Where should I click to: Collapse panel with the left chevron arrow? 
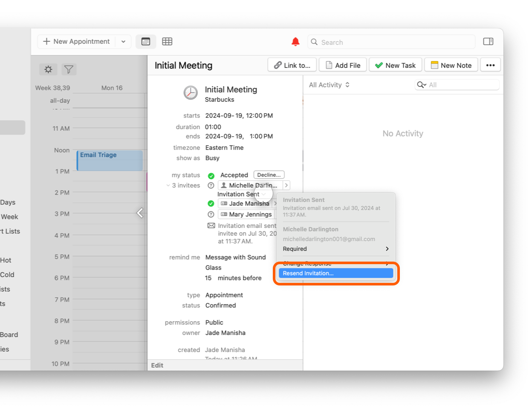tap(140, 213)
